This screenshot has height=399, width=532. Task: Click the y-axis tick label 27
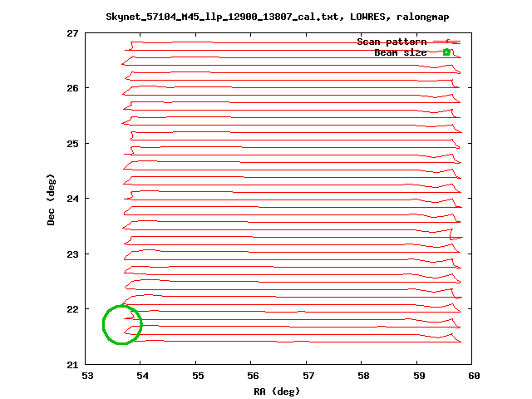pos(72,33)
